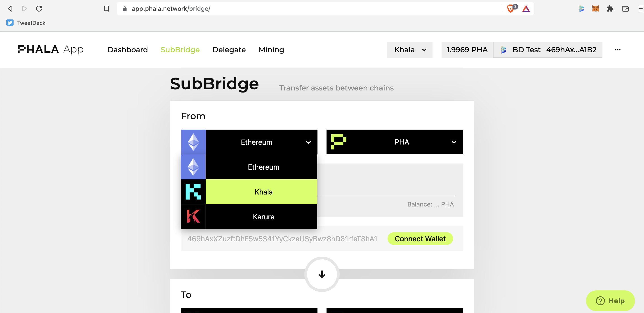The image size is (644, 313).
Task: Go to the Dashboard tab
Action: (x=127, y=50)
